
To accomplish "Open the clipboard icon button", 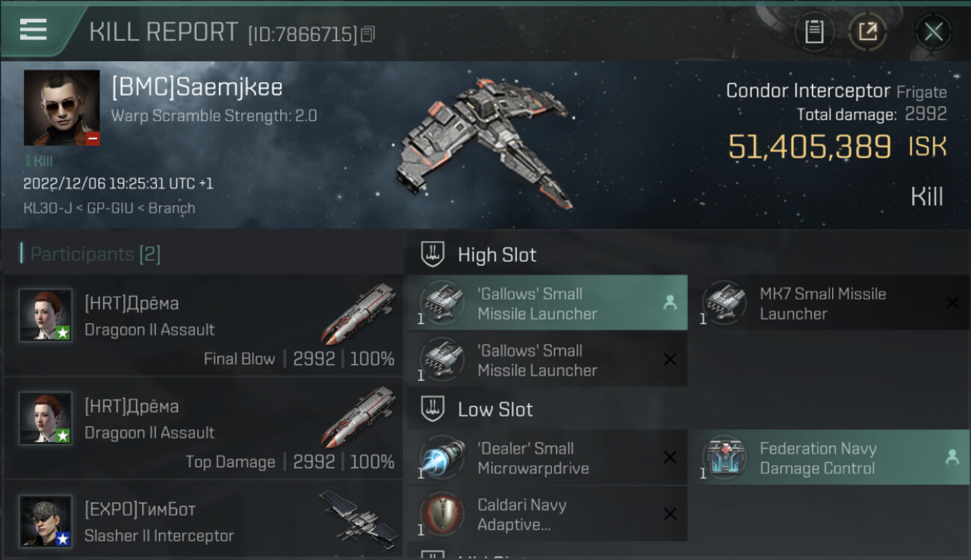I will pyautogui.click(x=813, y=32).
